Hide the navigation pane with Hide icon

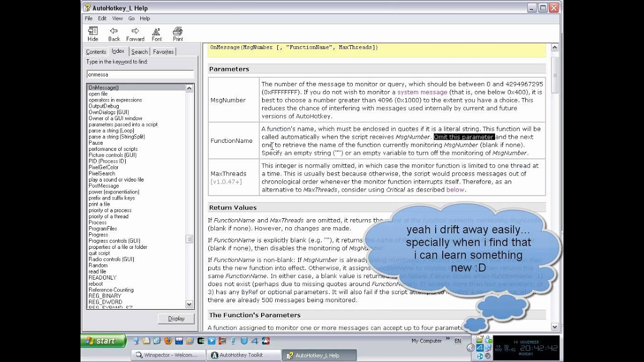93,34
